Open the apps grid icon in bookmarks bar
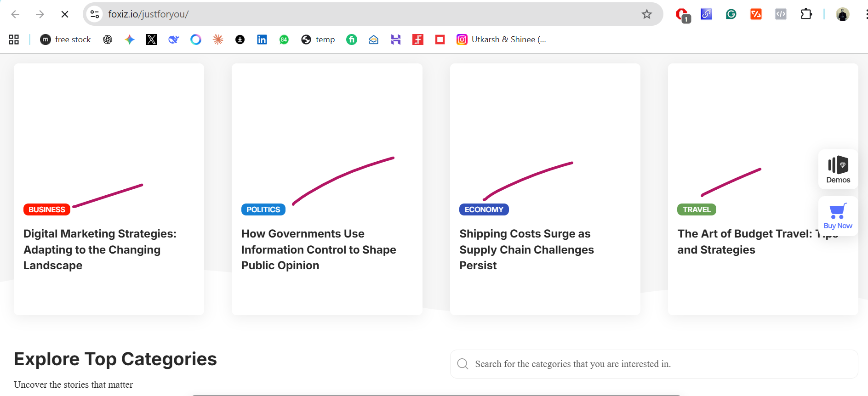Image resolution: width=868 pixels, height=396 pixels. 14,40
